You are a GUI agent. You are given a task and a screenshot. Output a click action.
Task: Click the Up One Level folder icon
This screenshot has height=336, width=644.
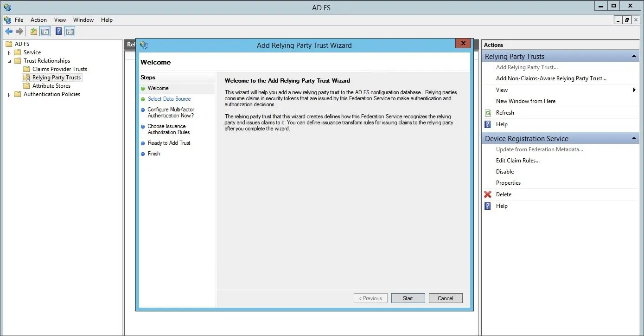point(33,32)
